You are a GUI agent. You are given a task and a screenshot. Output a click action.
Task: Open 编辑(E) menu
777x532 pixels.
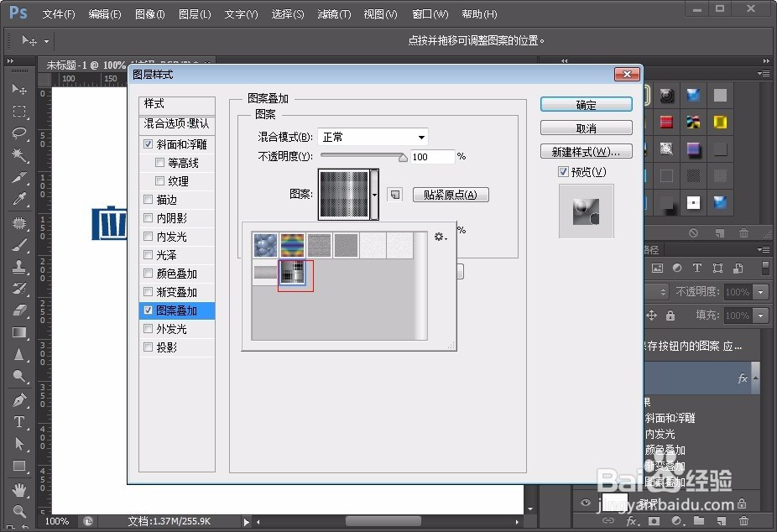point(105,14)
